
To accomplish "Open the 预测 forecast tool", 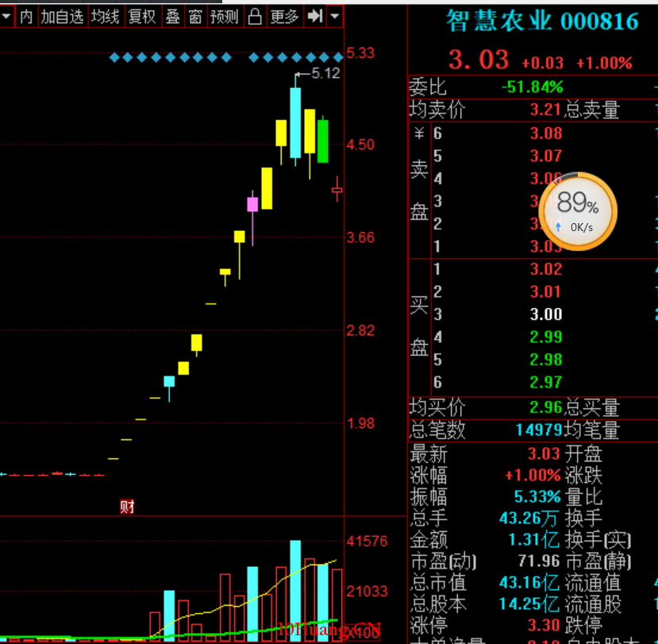I will (x=225, y=17).
